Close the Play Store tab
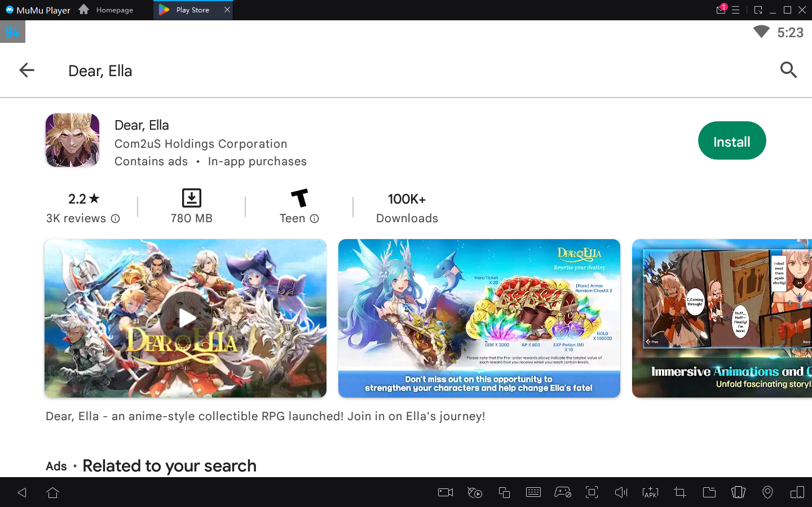This screenshot has width=812, height=507. (x=227, y=10)
